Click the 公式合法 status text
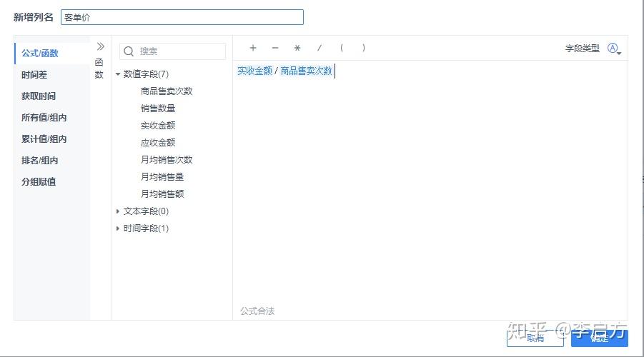644x357 pixels. [x=257, y=311]
